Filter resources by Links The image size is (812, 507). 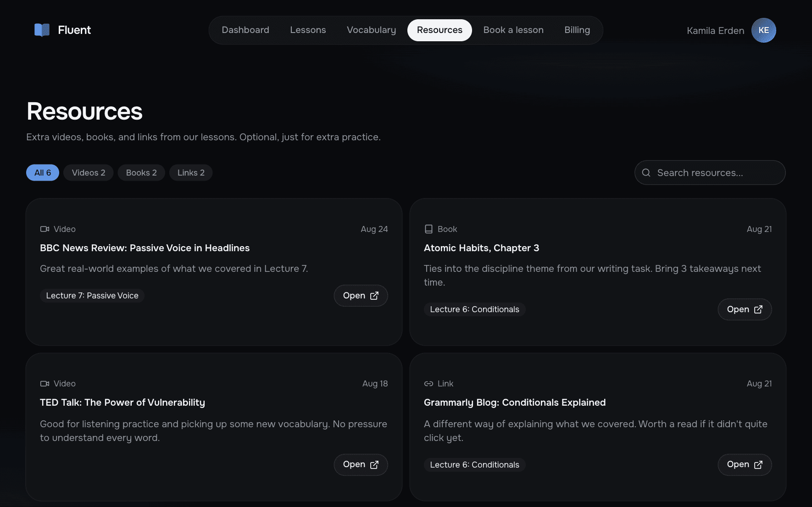click(x=191, y=173)
